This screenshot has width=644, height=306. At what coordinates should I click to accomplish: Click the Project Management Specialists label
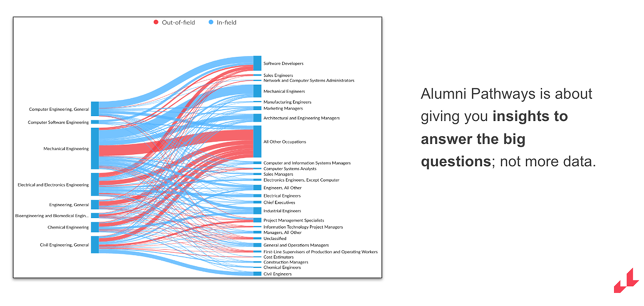(x=294, y=220)
